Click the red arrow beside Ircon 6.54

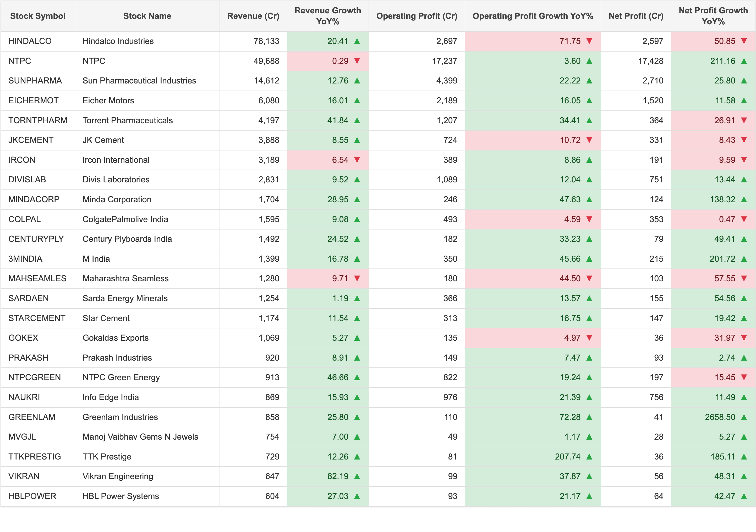tap(357, 160)
